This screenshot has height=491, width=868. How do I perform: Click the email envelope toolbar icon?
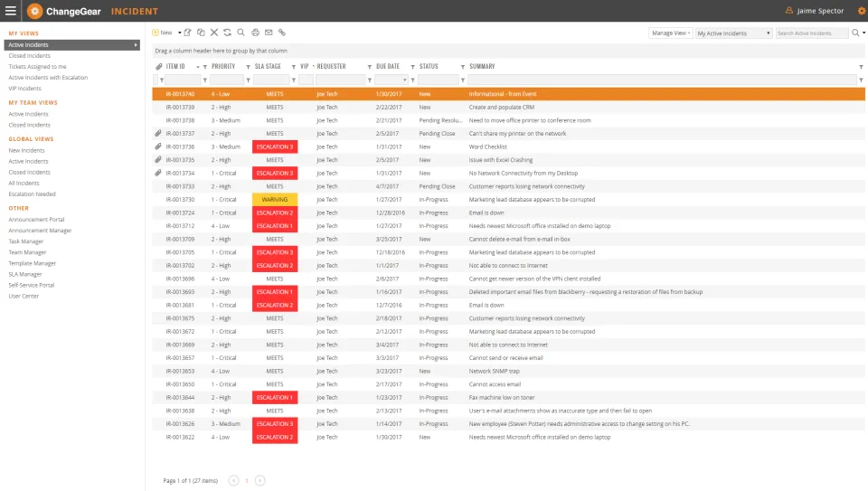coord(269,33)
